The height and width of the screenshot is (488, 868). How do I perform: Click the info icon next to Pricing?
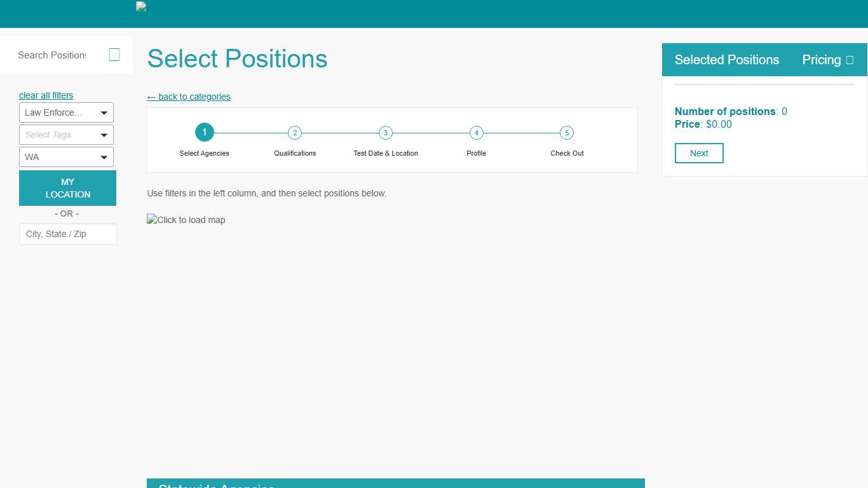(850, 59)
